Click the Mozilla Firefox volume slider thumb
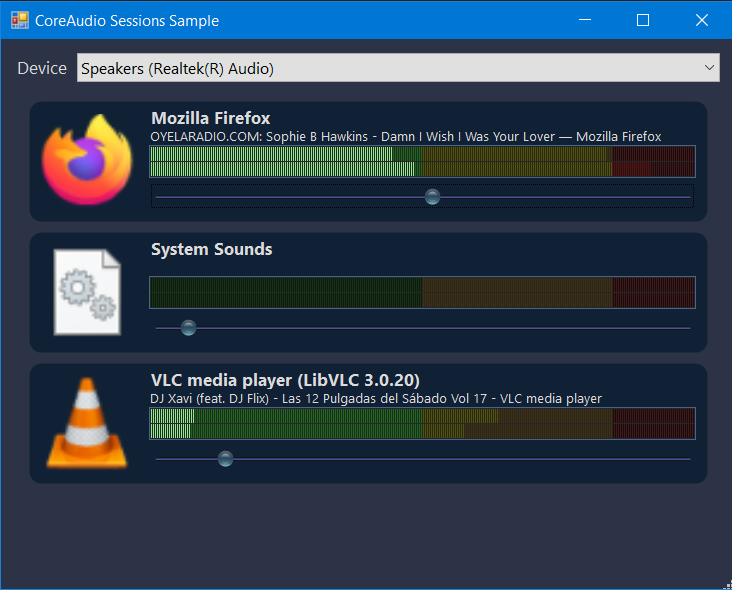The width and height of the screenshot is (732, 590). point(433,197)
